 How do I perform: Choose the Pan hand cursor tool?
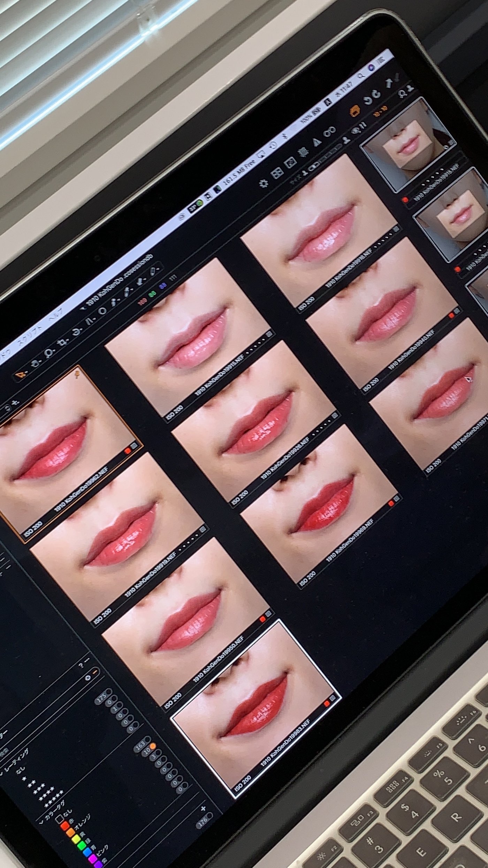[x=36, y=364]
